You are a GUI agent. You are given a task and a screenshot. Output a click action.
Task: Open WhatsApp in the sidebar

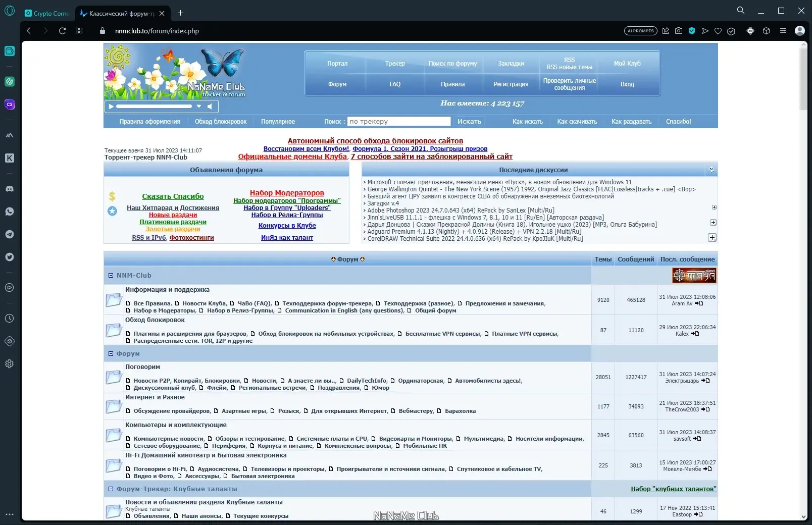(10, 212)
